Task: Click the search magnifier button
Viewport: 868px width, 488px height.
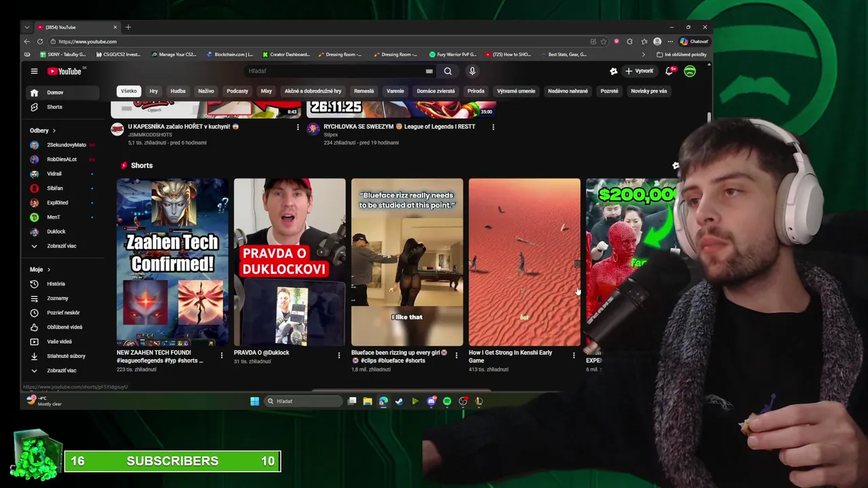Action: [x=448, y=71]
